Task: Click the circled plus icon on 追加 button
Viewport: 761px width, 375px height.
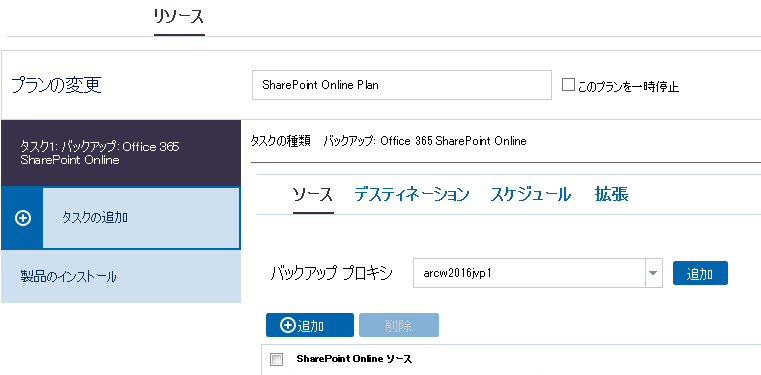Action: pos(288,326)
